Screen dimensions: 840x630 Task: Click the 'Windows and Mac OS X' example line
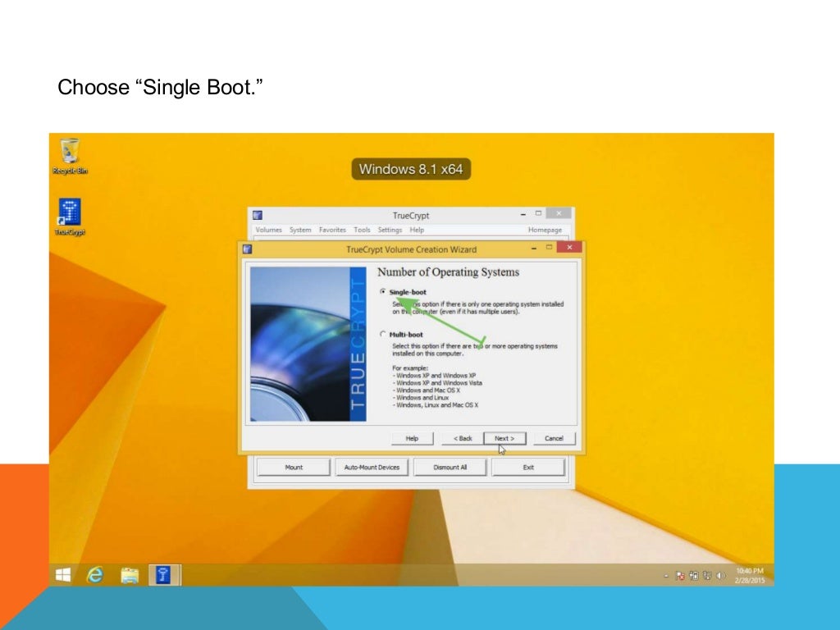[427, 390]
